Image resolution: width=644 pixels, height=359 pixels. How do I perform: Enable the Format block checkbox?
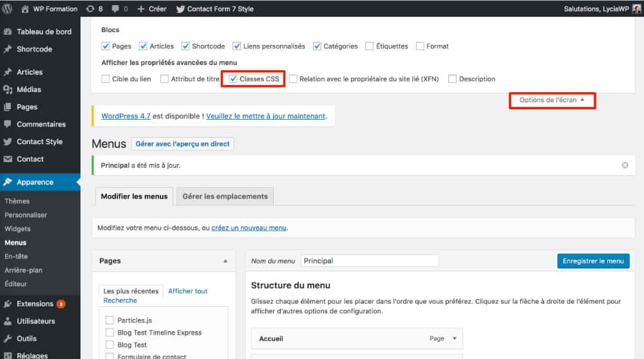point(420,46)
